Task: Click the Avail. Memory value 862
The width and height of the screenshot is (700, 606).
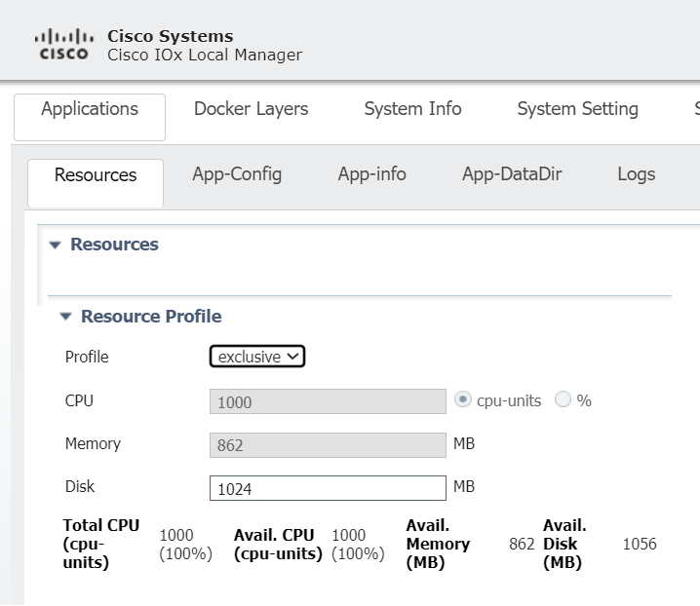Action: click(522, 544)
